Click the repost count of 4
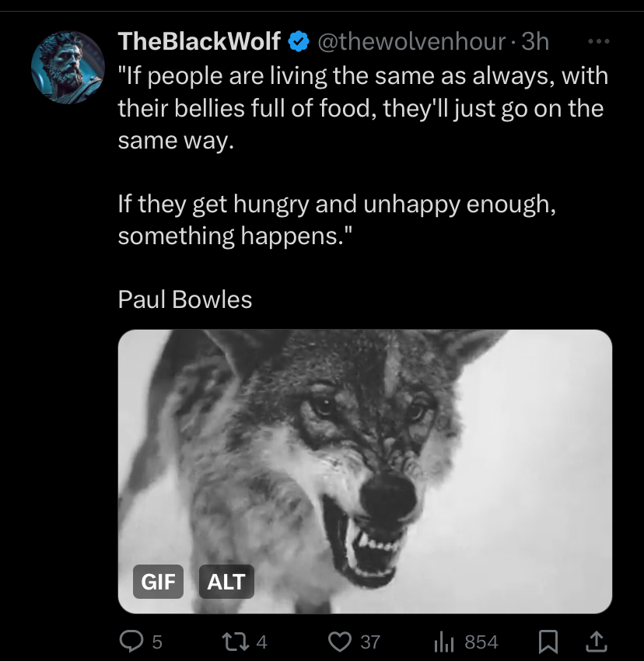The width and height of the screenshot is (644, 661). point(261,642)
